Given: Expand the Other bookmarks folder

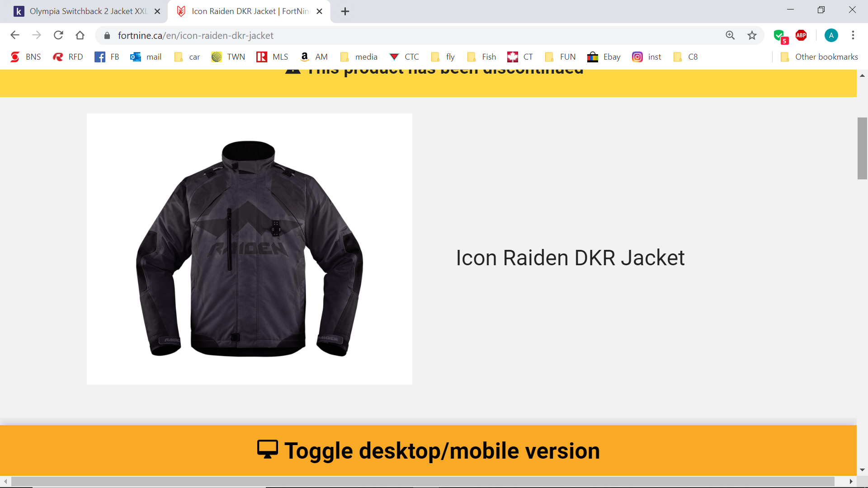Looking at the screenshot, I should pyautogui.click(x=819, y=57).
